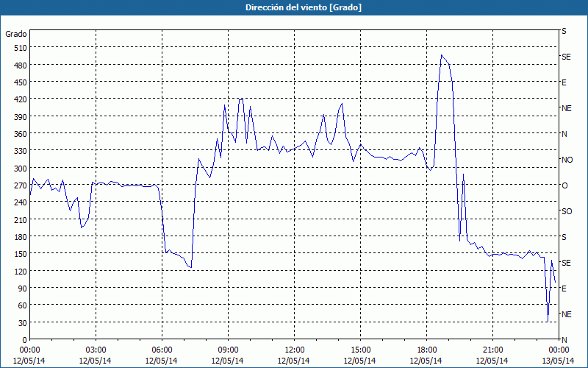The width and height of the screenshot is (588, 368).
Task: Select the 480 y-axis value
Action: point(21,66)
